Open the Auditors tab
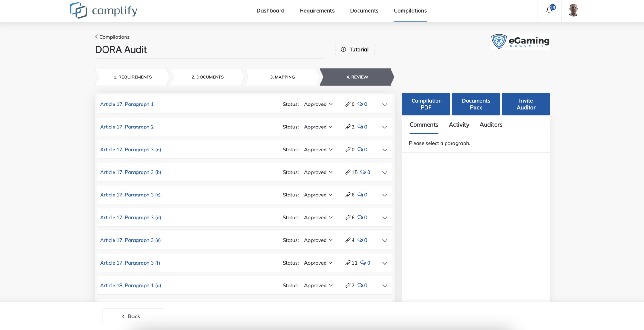The height and width of the screenshot is (330, 644). (491, 125)
